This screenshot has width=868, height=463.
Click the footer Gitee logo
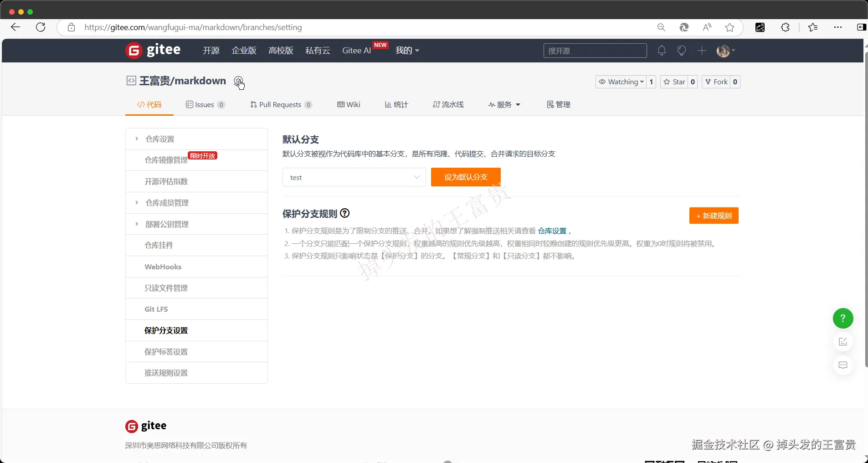click(x=146, y=426)
